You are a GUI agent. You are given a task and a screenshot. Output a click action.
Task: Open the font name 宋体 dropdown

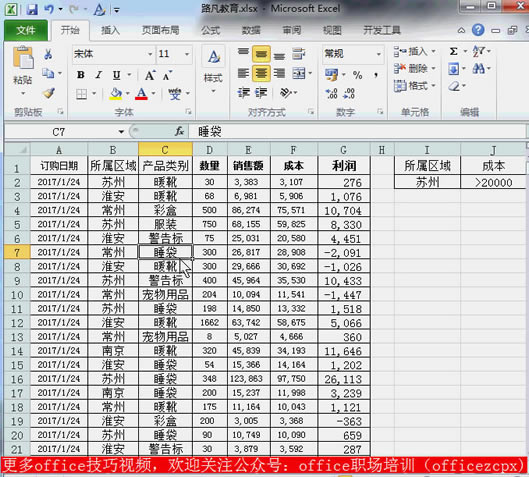tap(150, 54)
